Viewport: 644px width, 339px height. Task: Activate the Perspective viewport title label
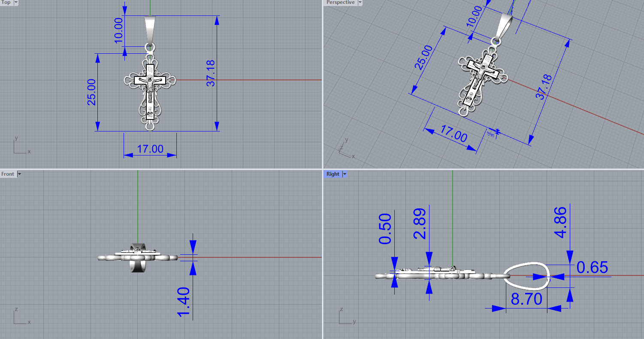click(341, 3)
